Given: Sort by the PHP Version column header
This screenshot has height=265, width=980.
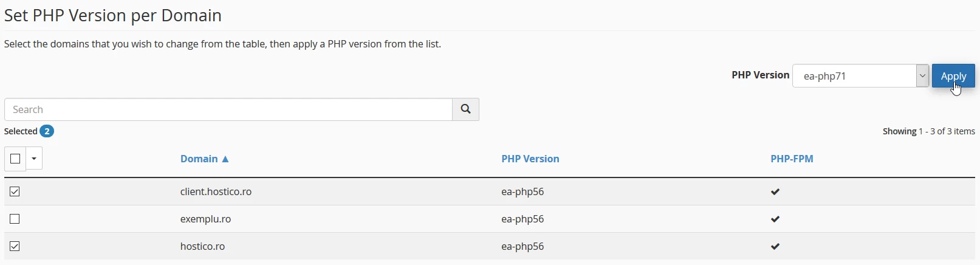Looking at the screenshot, I should point(530,159).
